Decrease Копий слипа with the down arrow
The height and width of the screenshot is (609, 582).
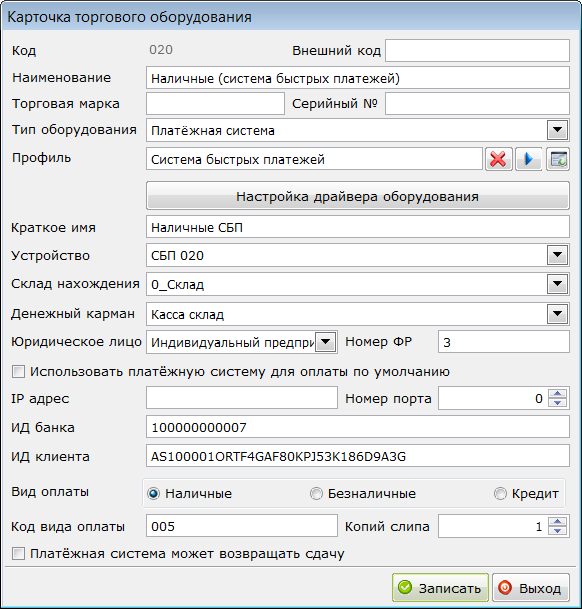558,531
